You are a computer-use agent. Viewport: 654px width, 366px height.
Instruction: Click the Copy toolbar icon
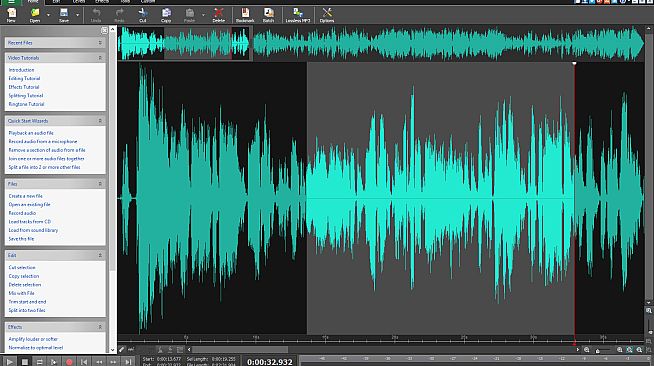coord(166,15)
